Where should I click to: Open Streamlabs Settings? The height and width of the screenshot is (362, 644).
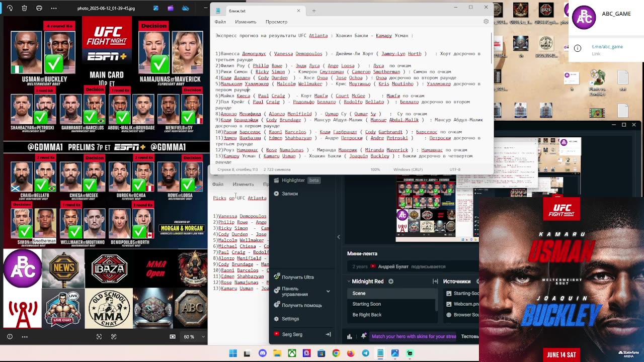(286, 319)
